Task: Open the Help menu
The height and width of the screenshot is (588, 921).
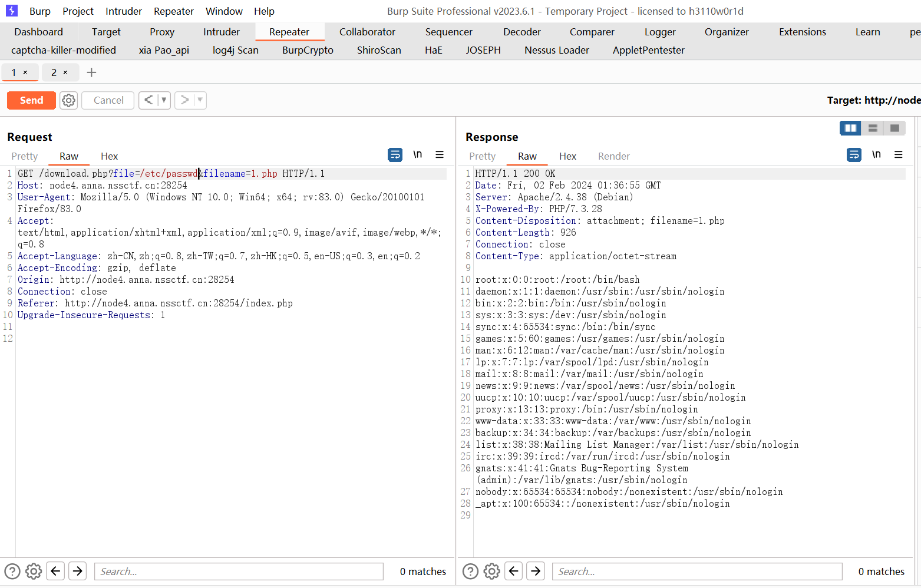Action: point(264,11)
